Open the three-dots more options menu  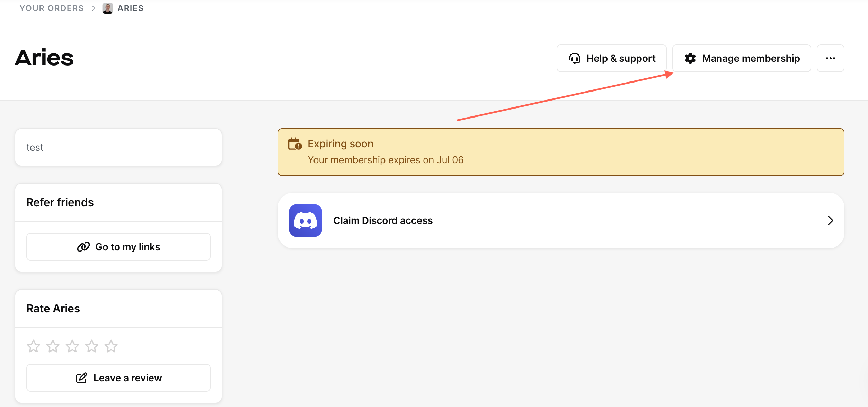point(830,58)
